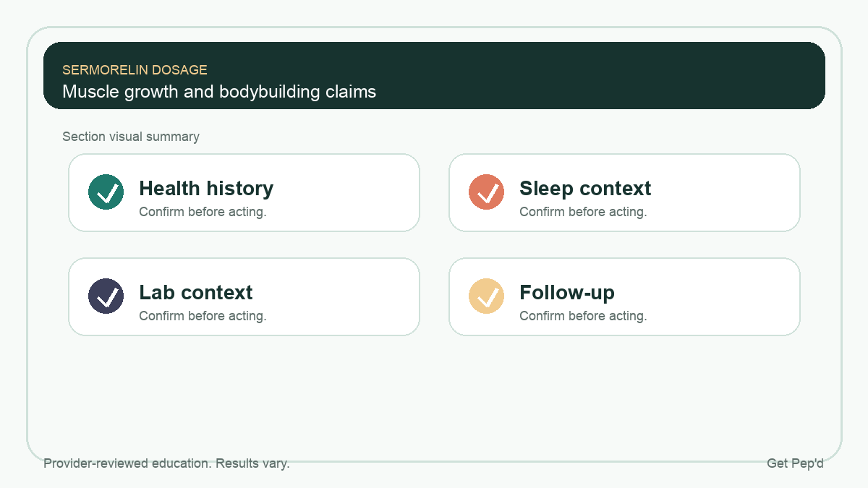Click the green Health history checkmark icon
Image resolution: width=868 pixels, height=488 pixels.
(106, 192)
